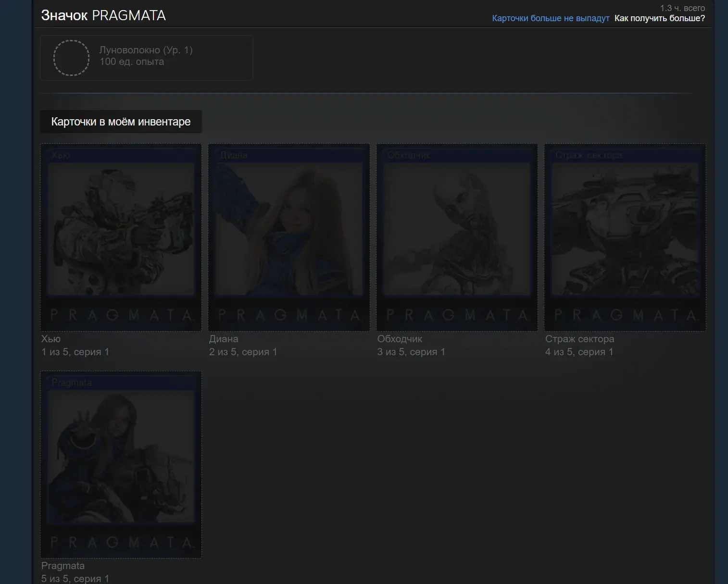Viewport: 728px width, 584px height.
Task: Click the 'Значок PRAGMATA' heading
Action: pos(103,15)
